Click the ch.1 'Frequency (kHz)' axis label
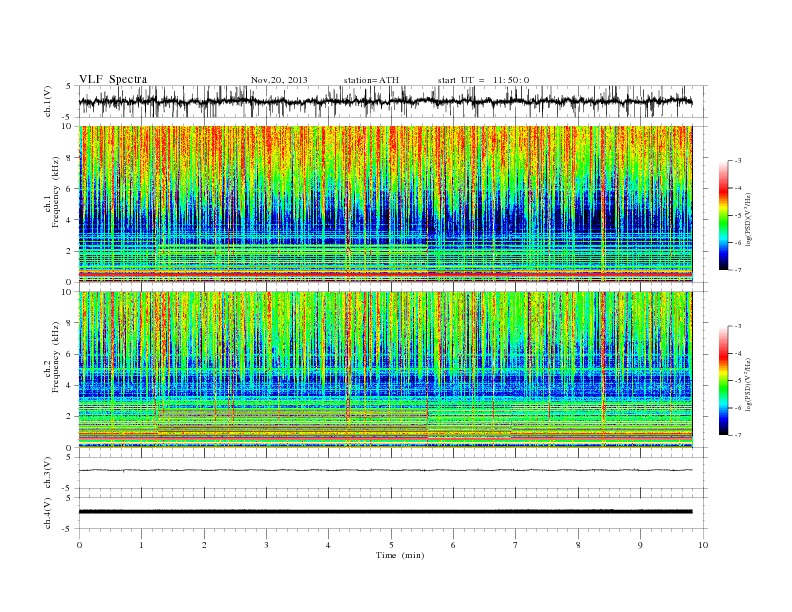The width and height of the screenshot is (792, 612). pyautogui.click(x=56, y=192)
